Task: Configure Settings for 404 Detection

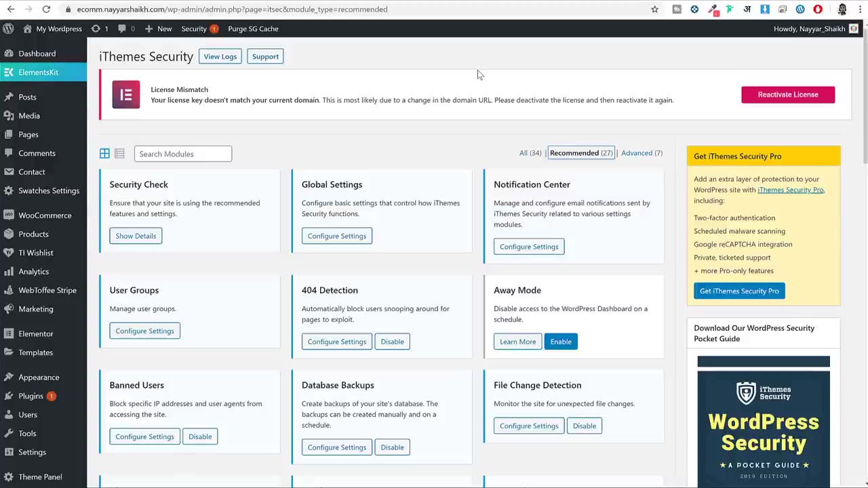Action: click(337, 342)
